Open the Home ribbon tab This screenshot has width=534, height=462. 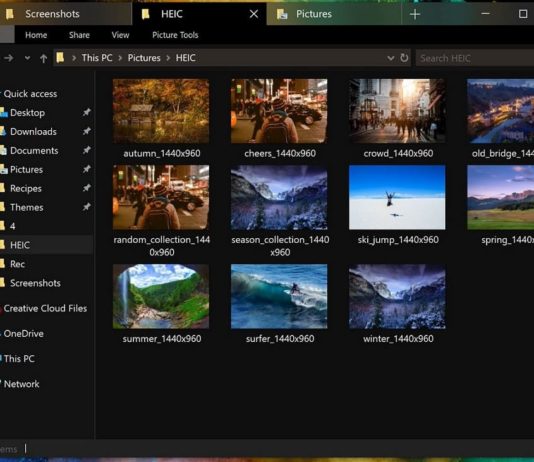pos(36,35)
